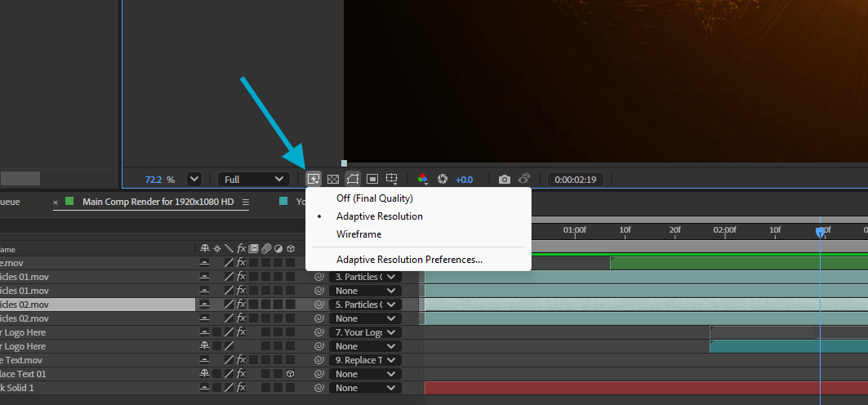Click the Shy column header icon
This screenshot has width=868, height=405.
click(205, 249)
